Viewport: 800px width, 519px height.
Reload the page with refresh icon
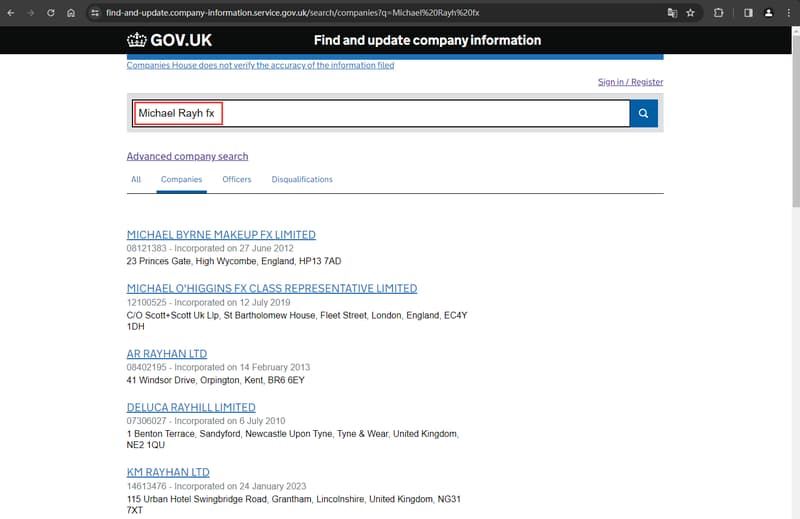(51, 13)
